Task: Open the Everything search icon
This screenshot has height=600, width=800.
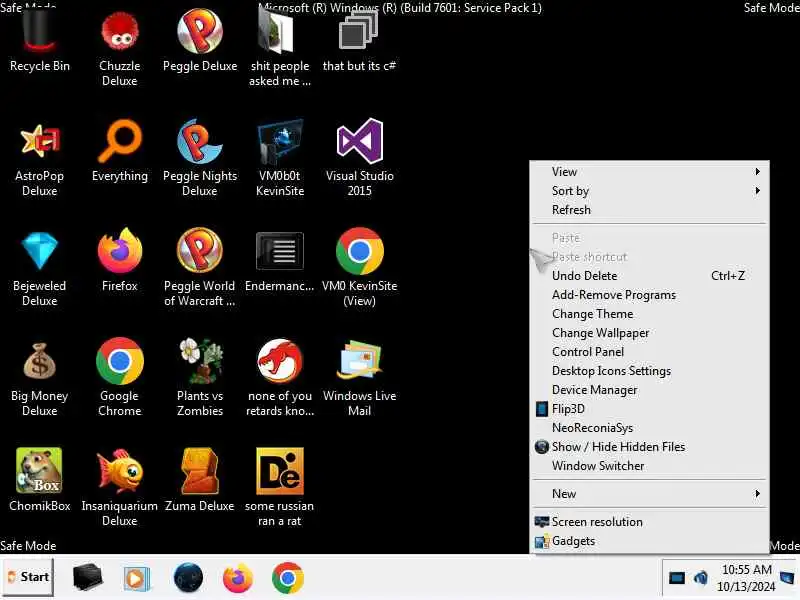Action: point(119,150)
